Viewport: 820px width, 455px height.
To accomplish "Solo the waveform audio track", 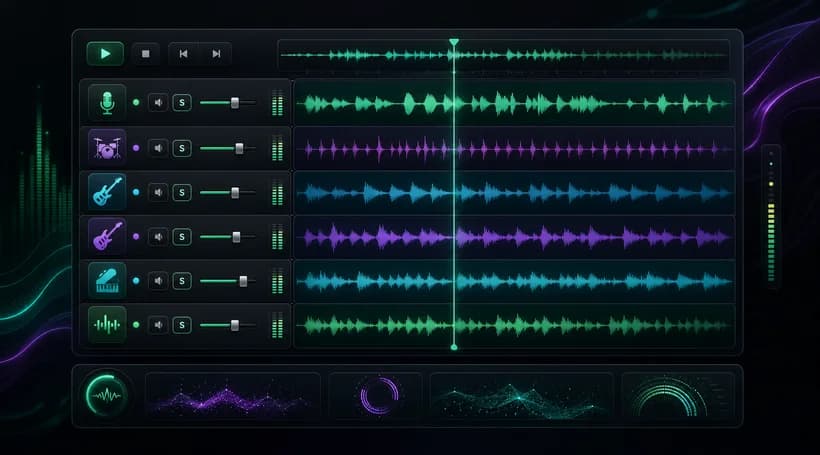I will coord(182,325).
